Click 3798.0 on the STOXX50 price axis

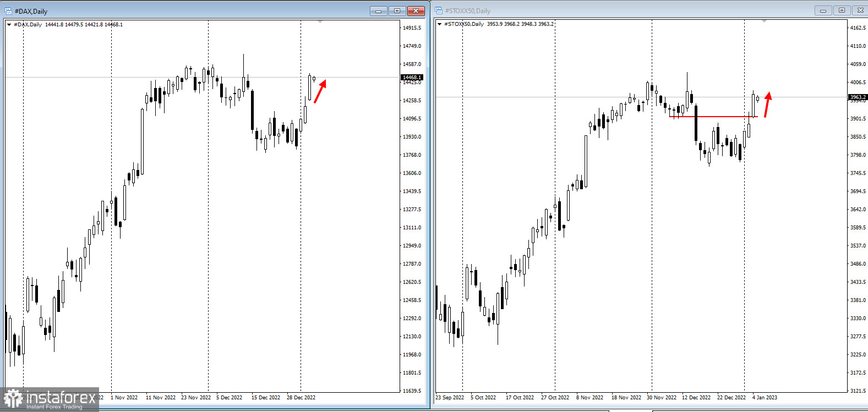(x=858, y=155)
